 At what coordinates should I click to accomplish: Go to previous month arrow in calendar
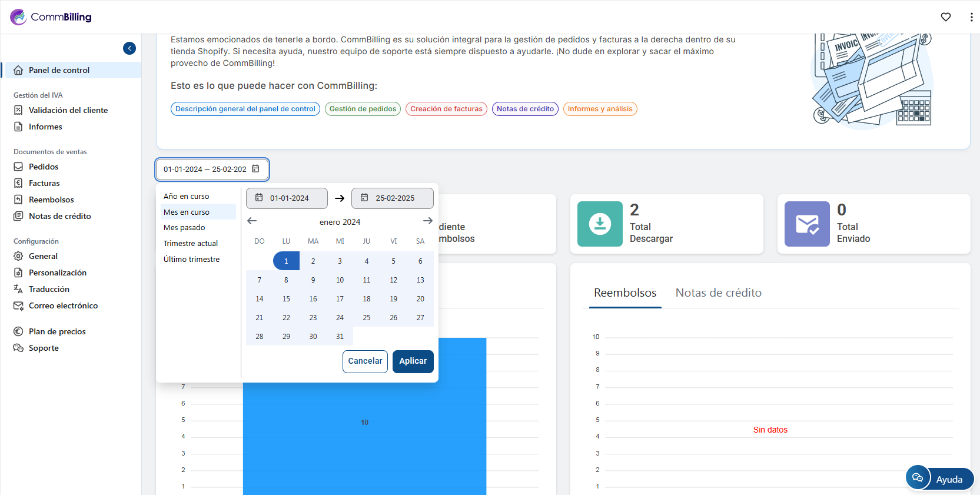pos(252,221)
